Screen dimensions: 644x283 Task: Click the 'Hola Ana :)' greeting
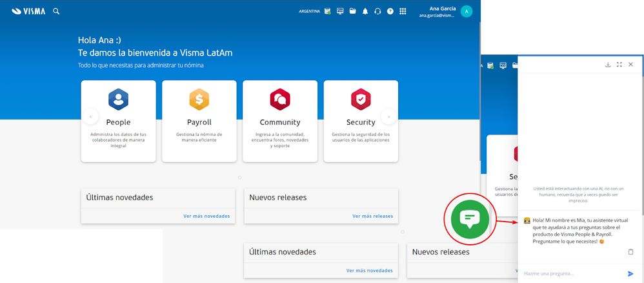pyautogui.click(x=99, y=40)
